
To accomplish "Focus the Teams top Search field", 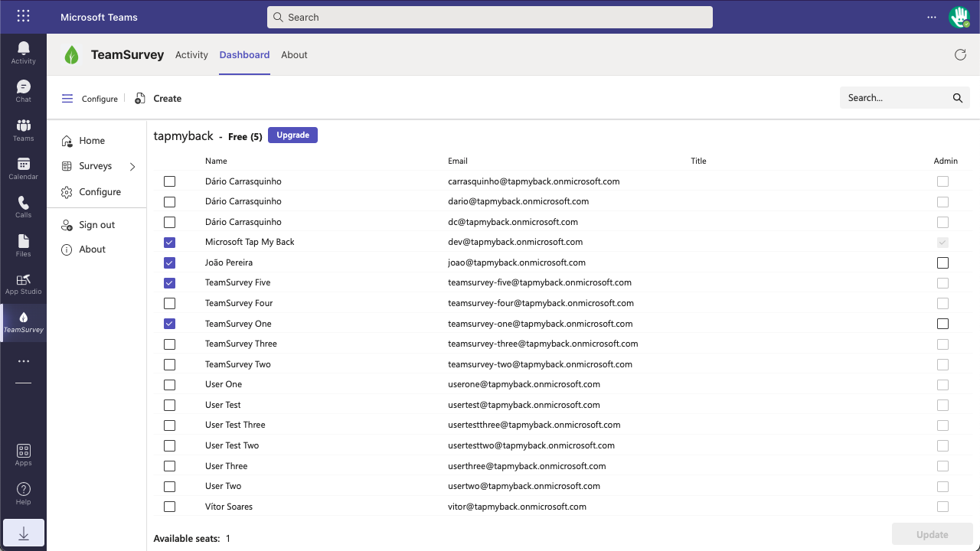I will [x=490, y=17].
